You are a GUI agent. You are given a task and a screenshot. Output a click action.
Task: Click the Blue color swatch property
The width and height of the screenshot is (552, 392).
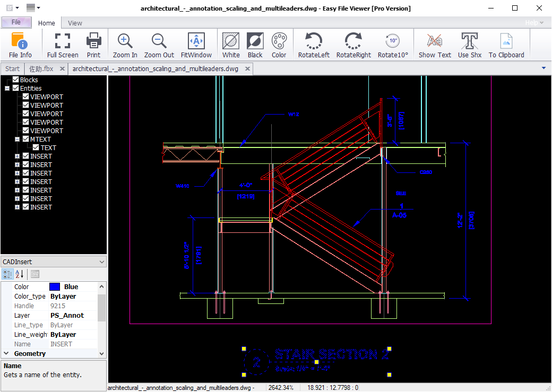pos(55,286)
